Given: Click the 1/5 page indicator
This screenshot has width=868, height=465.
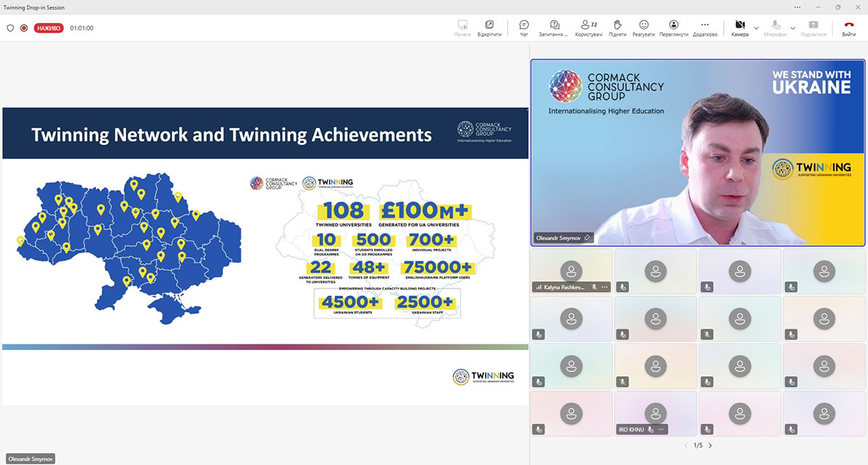Looking at the screenshot, I should click(x=698, y=445).
